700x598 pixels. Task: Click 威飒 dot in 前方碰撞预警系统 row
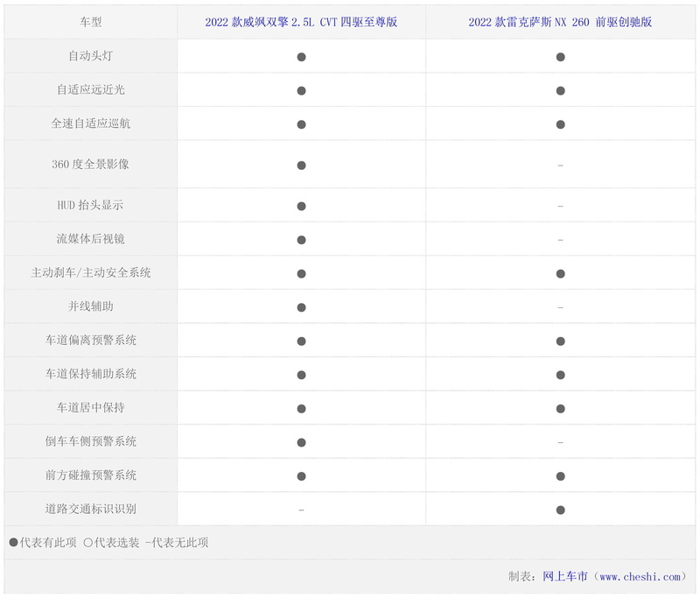point(301,476)
